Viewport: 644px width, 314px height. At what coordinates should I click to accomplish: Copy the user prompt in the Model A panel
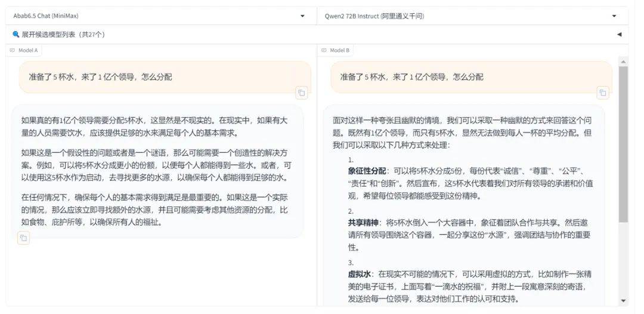pyautogui.click(x=302, y=93)
